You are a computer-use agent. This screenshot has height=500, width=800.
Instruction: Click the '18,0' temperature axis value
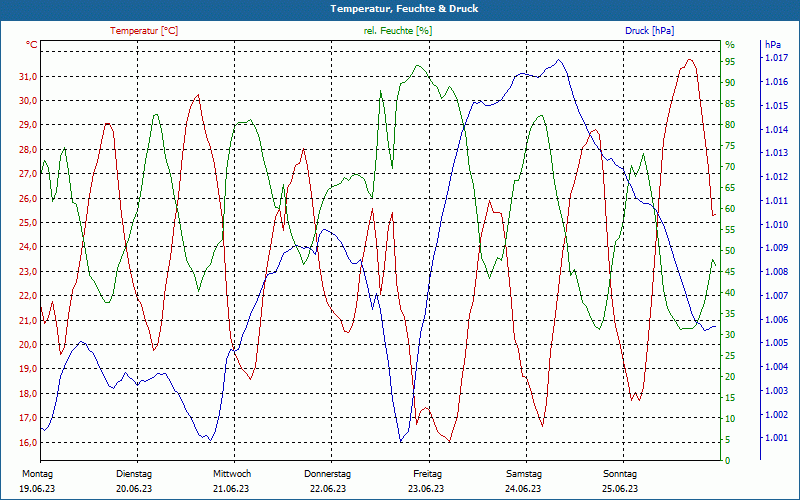pos(28,393)
